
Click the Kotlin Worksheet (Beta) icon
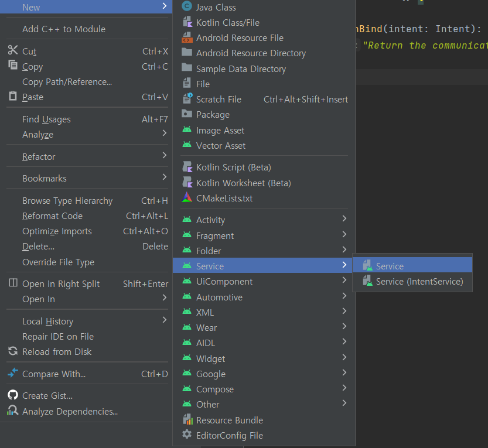pos(187,182)
